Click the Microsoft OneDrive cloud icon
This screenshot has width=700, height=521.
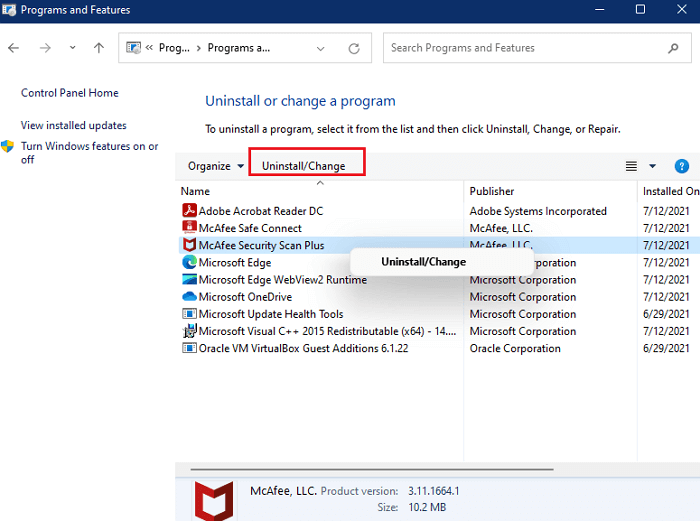[x=189, y=296]
